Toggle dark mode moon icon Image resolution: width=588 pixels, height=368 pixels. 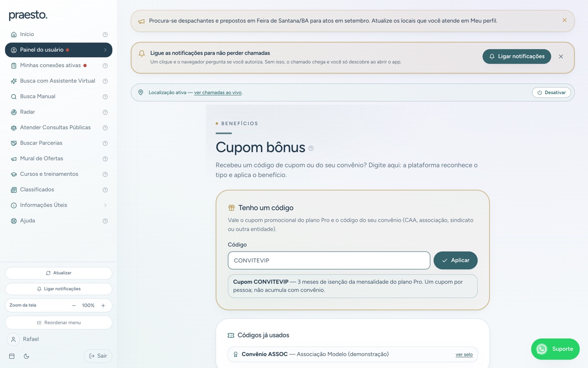(26, 356)
